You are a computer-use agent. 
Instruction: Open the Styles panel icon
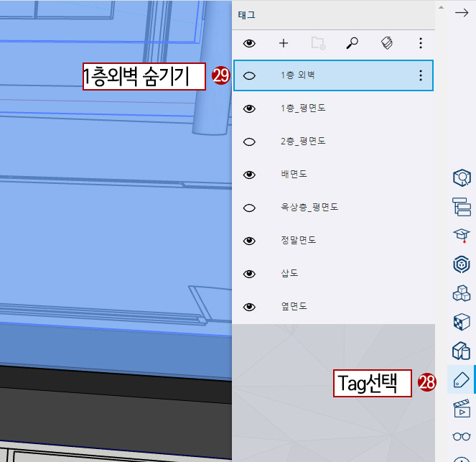point(462,351)
